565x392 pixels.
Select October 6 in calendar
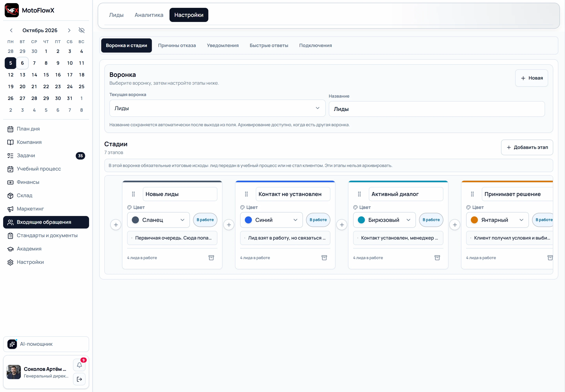tap(22, 63)
